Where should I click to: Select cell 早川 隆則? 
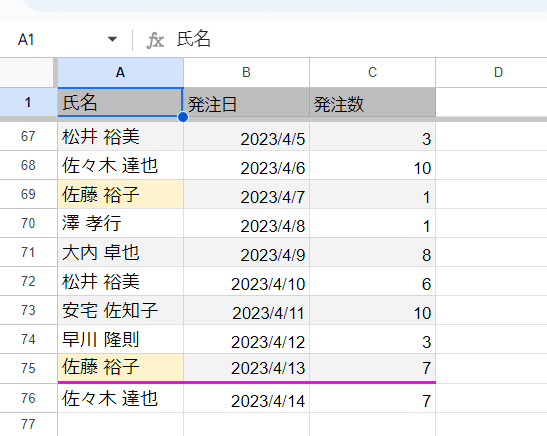click(x=120, y=339)
